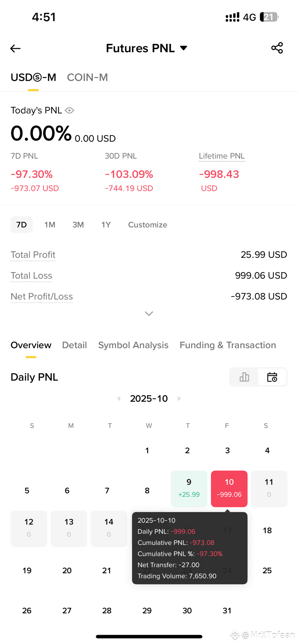298x644 pixels.
Task: Switch to the COIN-M tab
Action: point(87,77)
